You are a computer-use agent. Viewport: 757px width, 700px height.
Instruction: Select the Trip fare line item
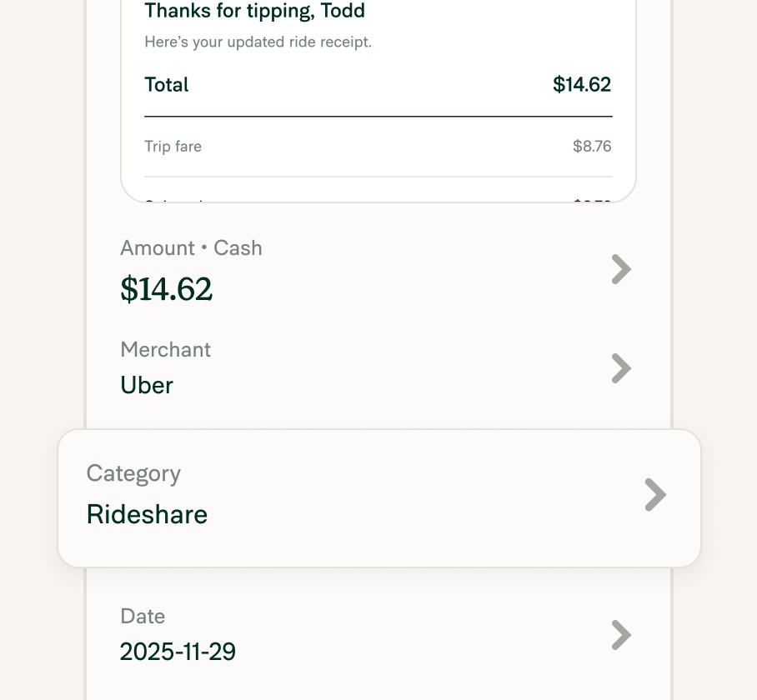378,146
